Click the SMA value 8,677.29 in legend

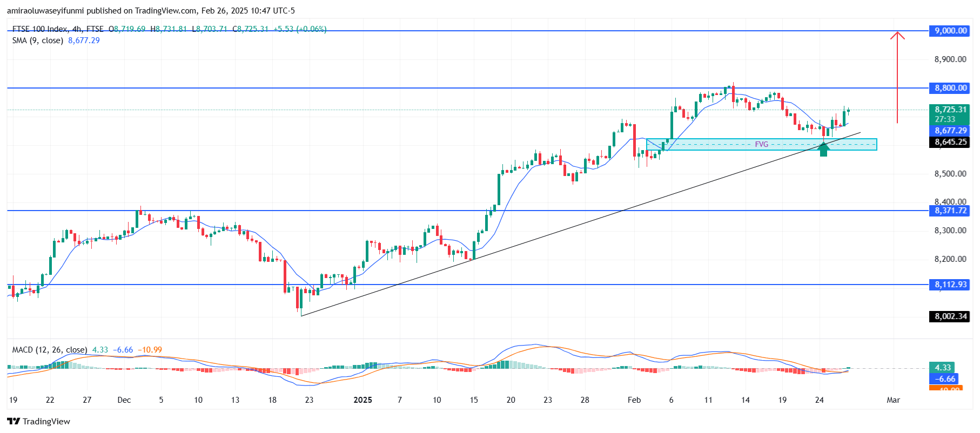click(x=84, y=40)
